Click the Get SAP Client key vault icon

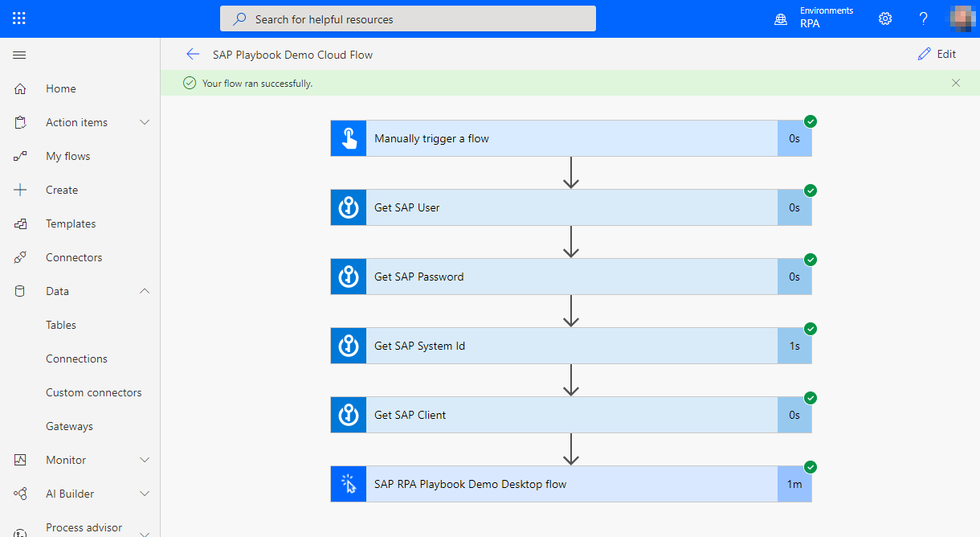tap(349, 415)
